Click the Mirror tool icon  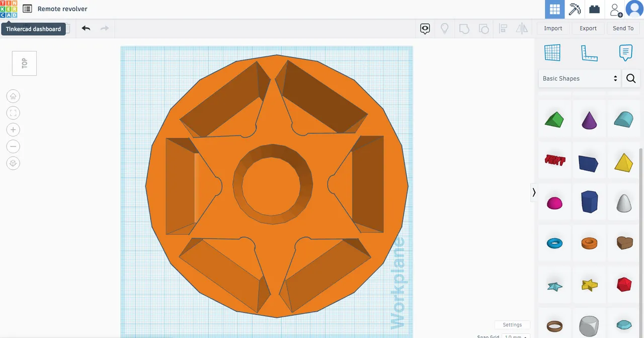tap(522, 29)
